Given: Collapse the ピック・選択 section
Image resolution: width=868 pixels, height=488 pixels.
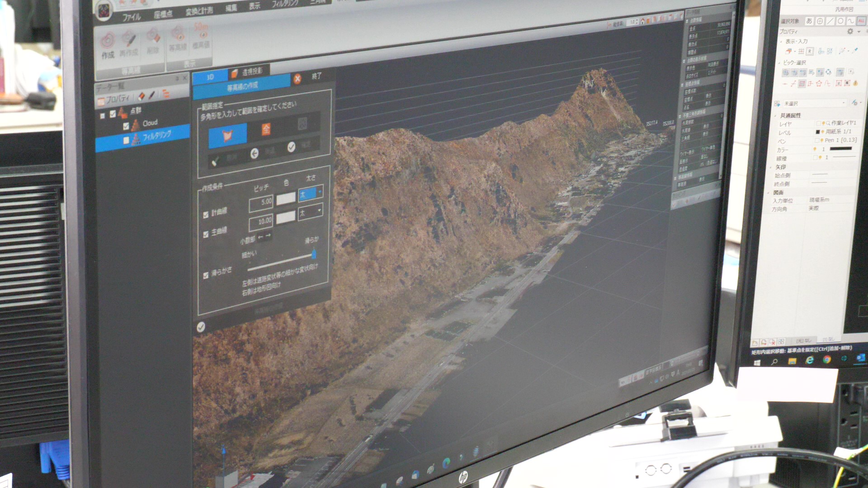Looking at the screenshot, I should (779, 63).
